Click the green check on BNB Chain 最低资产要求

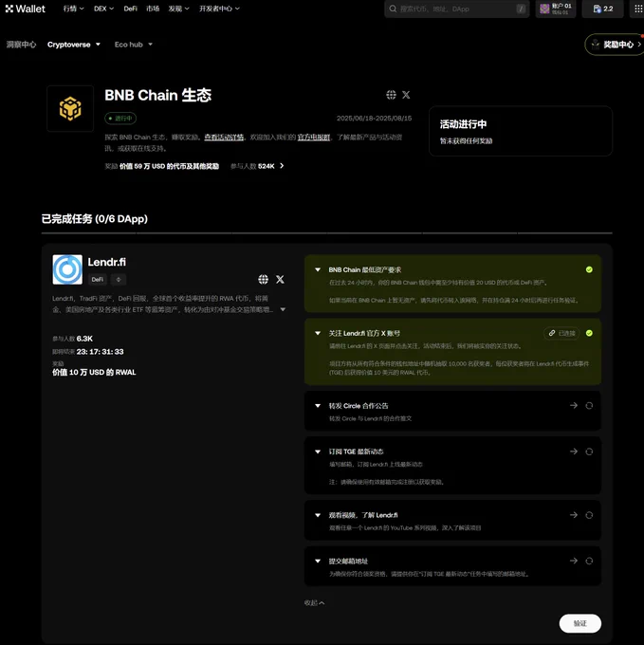589,269
